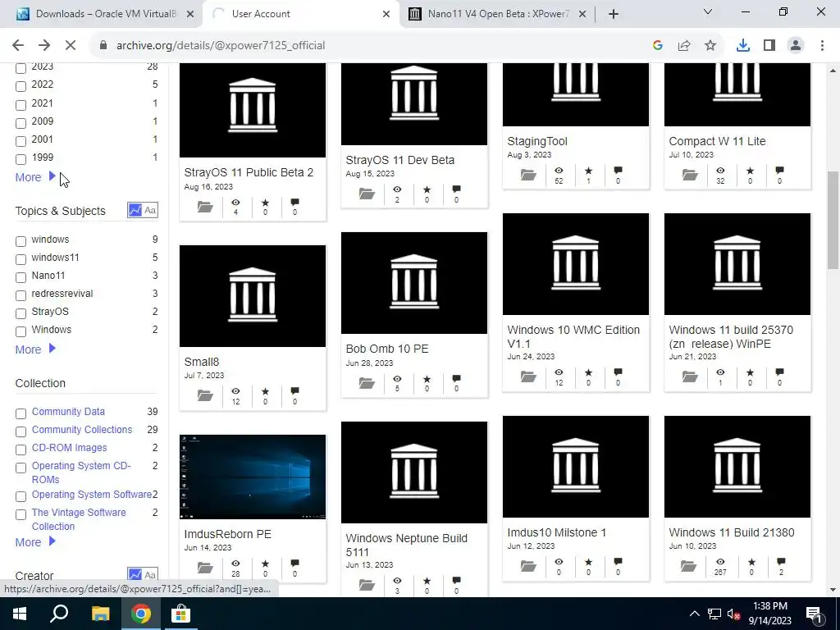This screenshot has width=840, height=630.
Task: Click comment icon on StrayOS 11 Public Beta 2
Action: pos(294,203)
